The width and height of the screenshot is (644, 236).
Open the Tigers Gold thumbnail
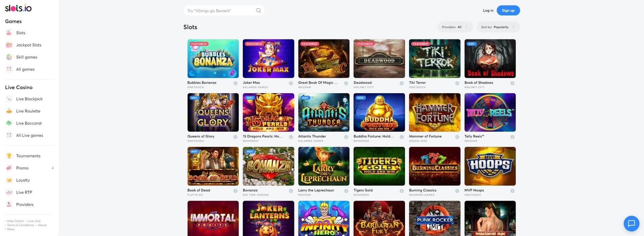point(379,166)
